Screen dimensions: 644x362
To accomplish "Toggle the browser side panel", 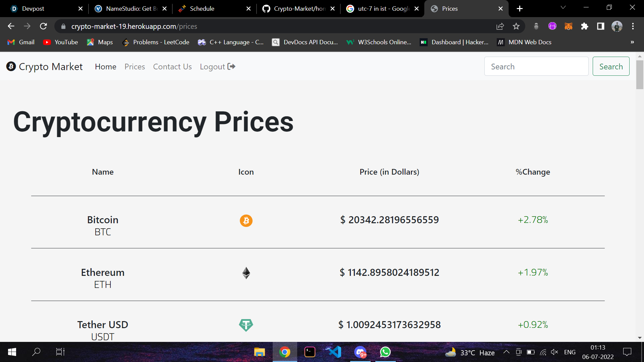I will pyautogui.click(x=600, y=26).
